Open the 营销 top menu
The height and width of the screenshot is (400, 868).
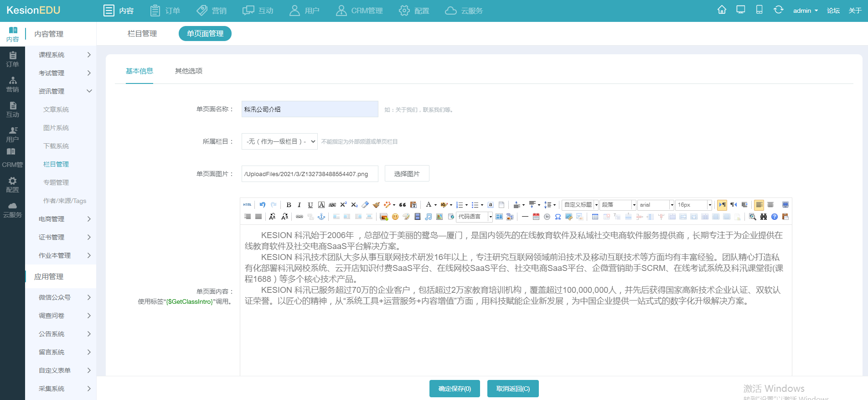click(x=212, y=10)
